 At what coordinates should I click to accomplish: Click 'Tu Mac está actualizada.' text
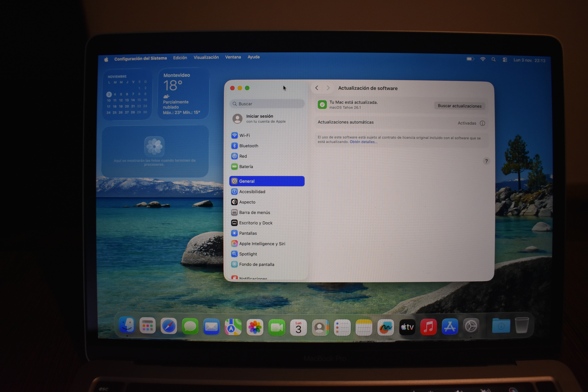point(353,102)
